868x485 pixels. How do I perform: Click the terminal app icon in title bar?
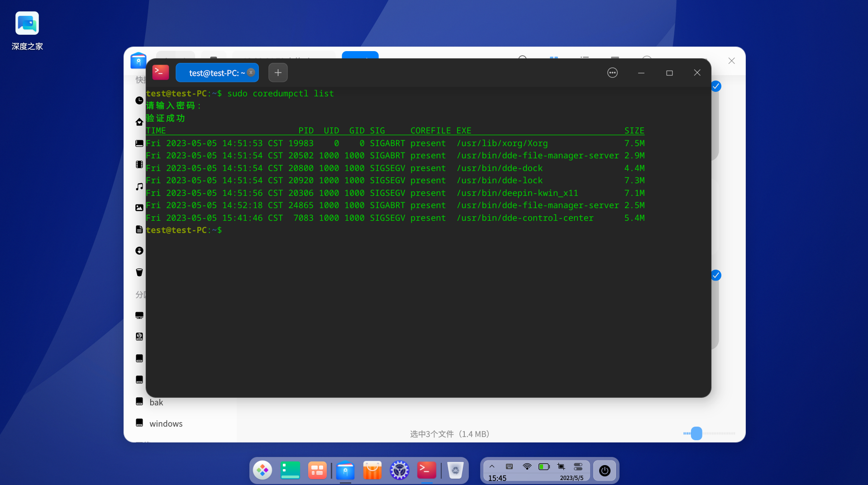pyautogui.click(x=161, y=72)
